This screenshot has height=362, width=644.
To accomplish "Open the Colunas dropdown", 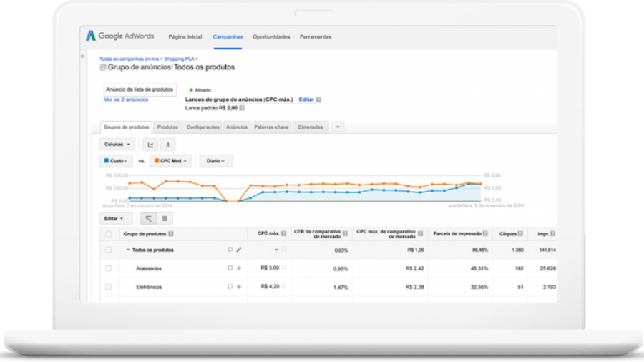I will click(x=117, y=145).
